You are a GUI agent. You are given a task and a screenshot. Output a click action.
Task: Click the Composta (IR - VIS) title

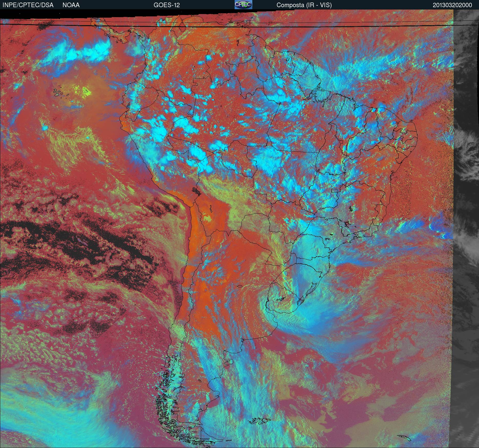point(304,5)
